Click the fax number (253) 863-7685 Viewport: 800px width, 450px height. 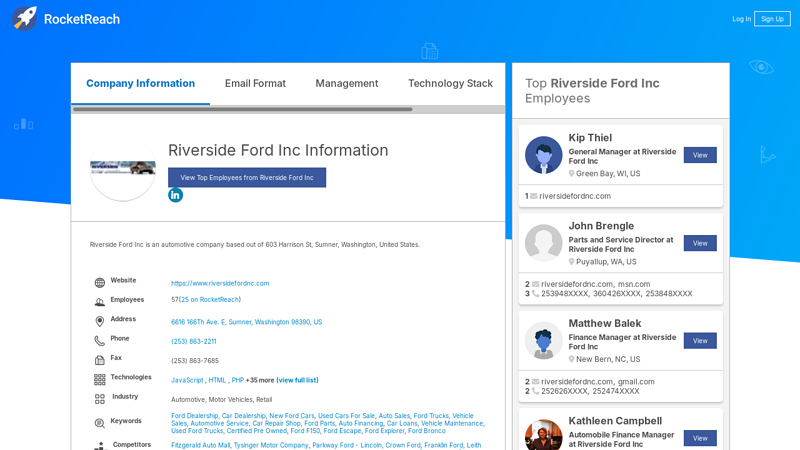195,361
